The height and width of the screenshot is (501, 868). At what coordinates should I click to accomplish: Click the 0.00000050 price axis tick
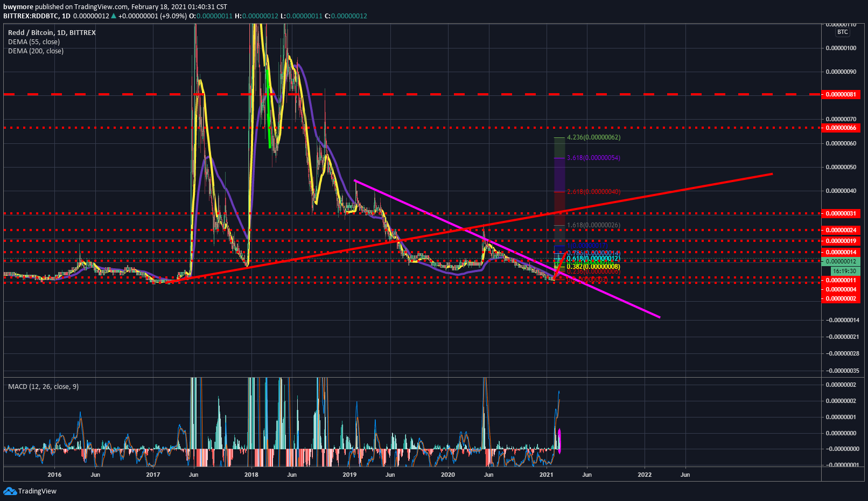click(x=841, y=167)
